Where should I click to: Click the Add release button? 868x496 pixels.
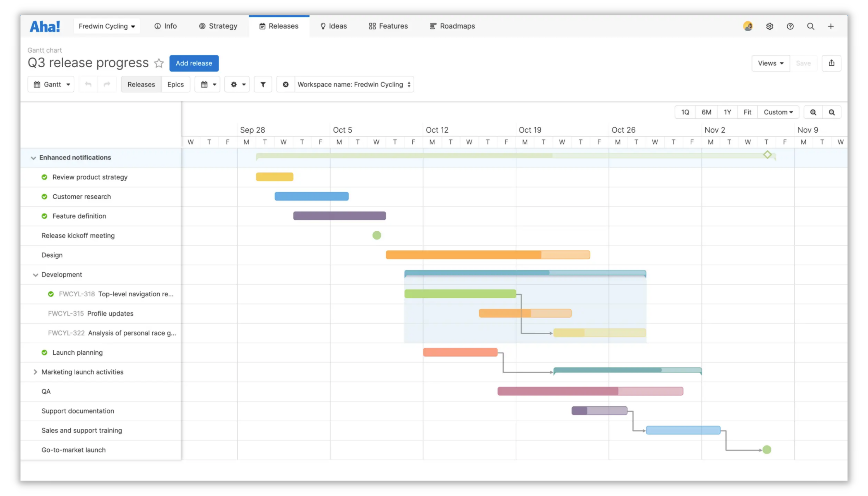pyautogui.click(x=194, y=63)
